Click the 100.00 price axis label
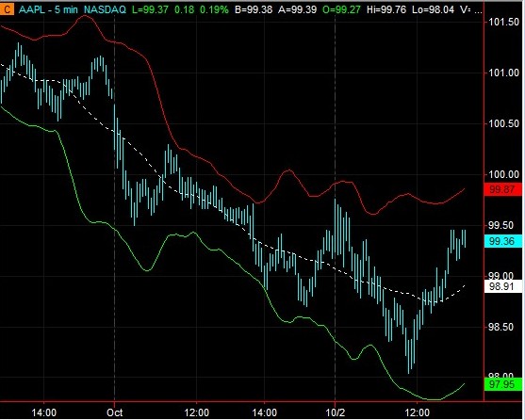The height and width of the screenshot is (420, 525). tap(504, 174)
